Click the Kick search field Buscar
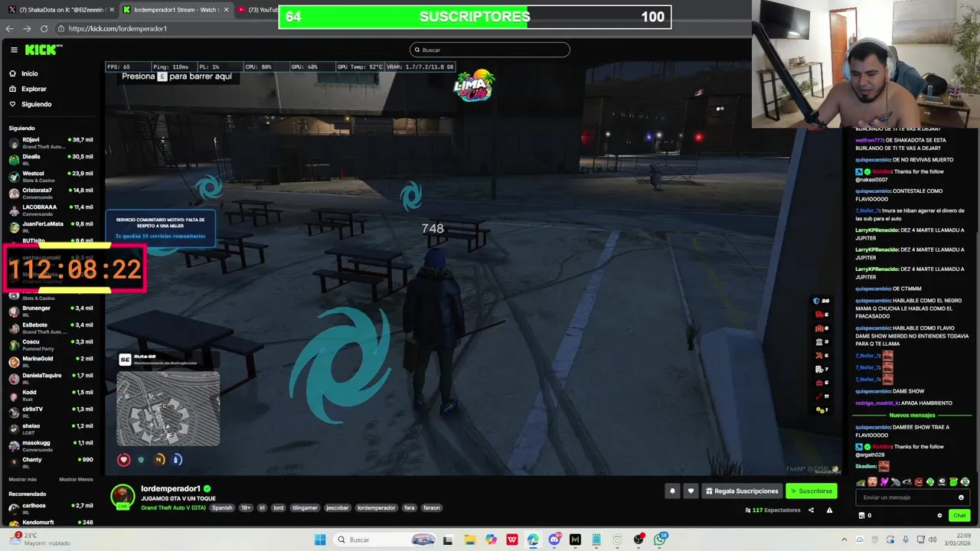 pyautogui.click(x=490, y=50)
